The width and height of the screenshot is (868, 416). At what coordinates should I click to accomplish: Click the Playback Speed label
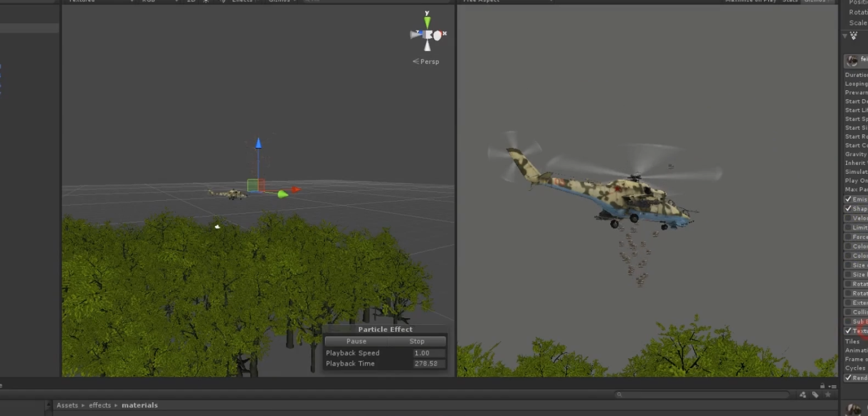[x=352, y=353]
